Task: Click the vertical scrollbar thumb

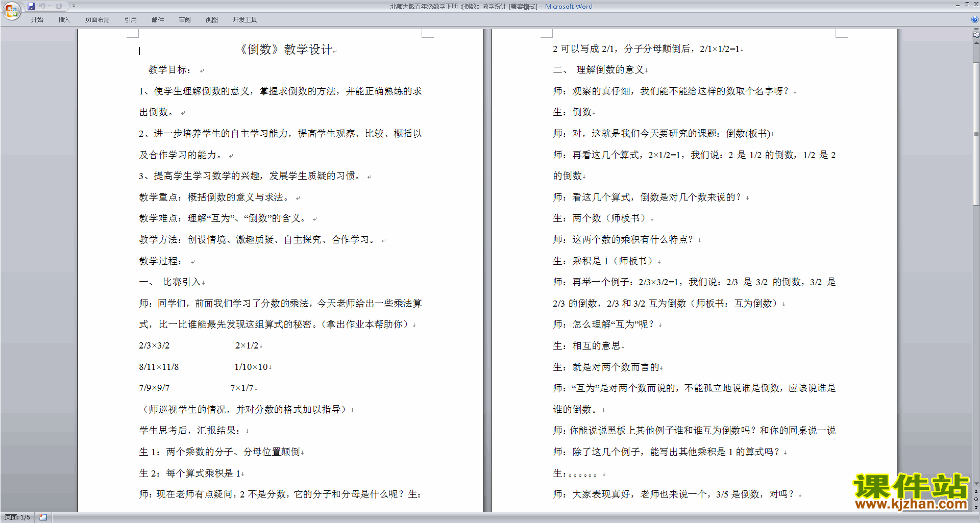Action: pyautogui.click(x=976, y=134)
